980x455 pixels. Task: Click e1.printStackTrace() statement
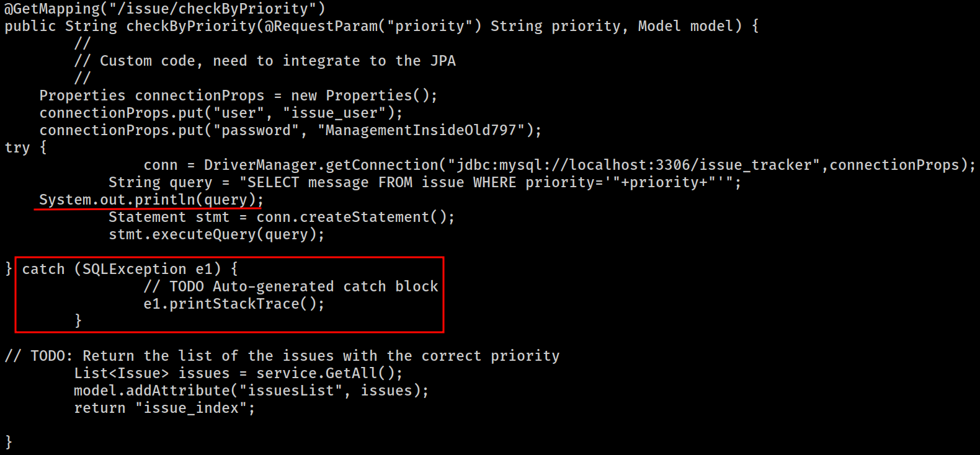(x=234, y=304)
